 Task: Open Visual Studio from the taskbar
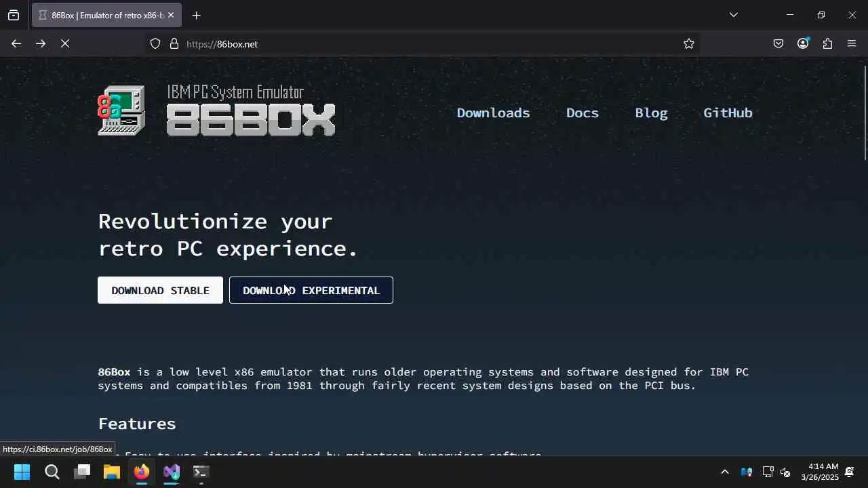pos(172,472)
